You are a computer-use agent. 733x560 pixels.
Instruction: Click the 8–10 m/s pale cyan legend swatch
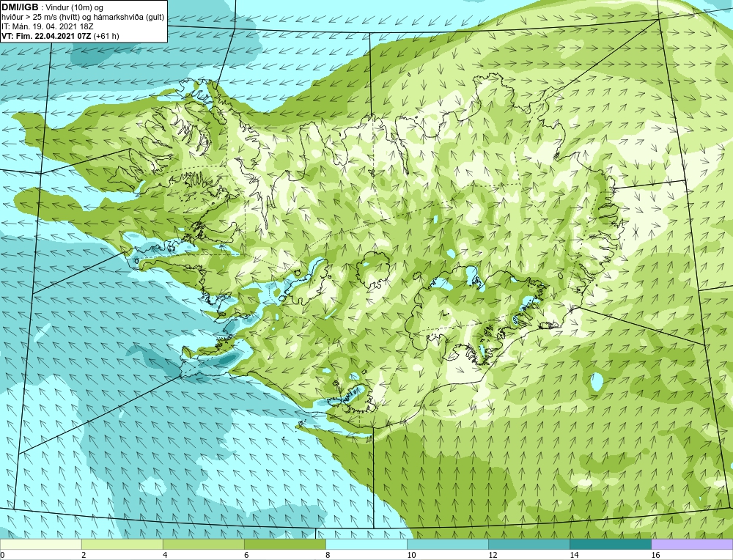(366, 544)
